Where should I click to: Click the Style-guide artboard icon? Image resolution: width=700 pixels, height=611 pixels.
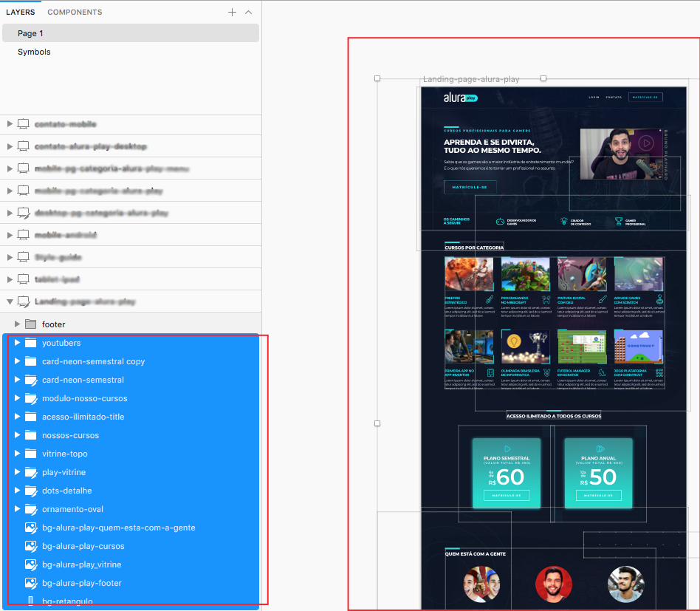[x=23, y=257]
